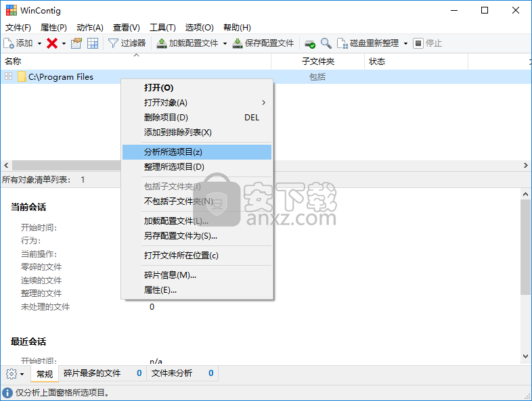The width and height of the screenshot is (532, 401).
Task: Click the 最近会话 section heading
Action: click(28, 341)
